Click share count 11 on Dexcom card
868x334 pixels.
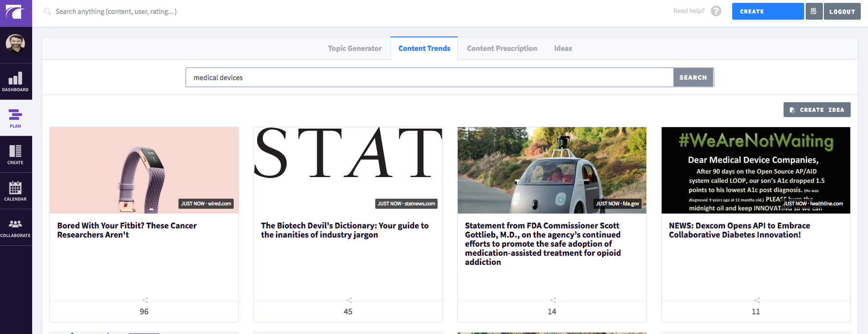tap(756, 312)
